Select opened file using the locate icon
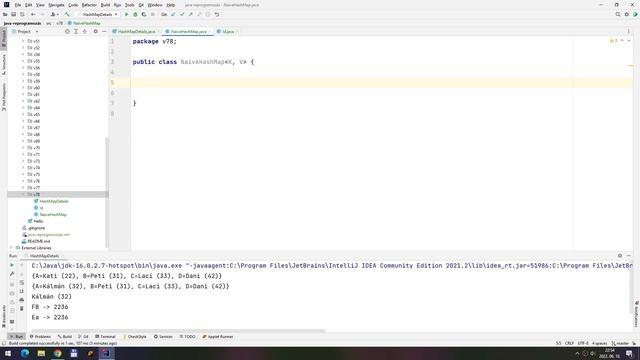 pos(67,31)
